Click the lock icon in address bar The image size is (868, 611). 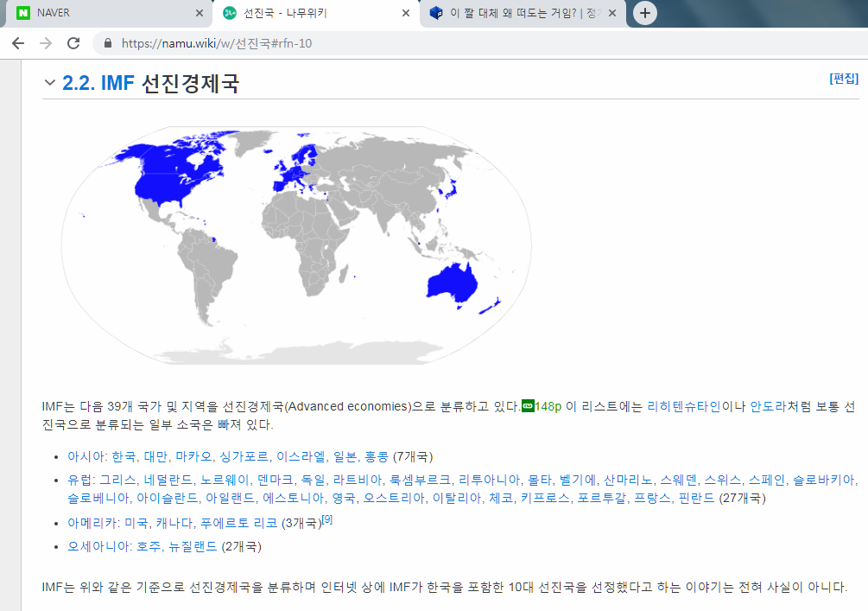tap(108, 43)
